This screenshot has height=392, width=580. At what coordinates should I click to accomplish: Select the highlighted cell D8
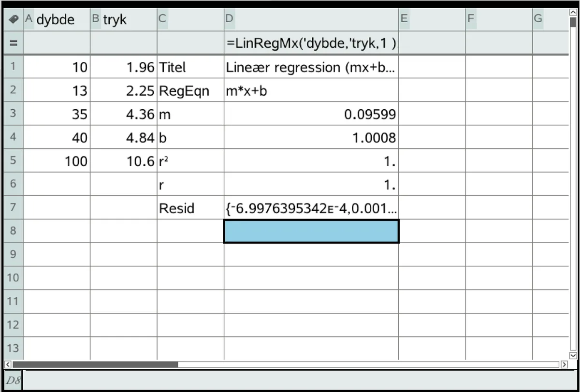(x=311, y=231)
